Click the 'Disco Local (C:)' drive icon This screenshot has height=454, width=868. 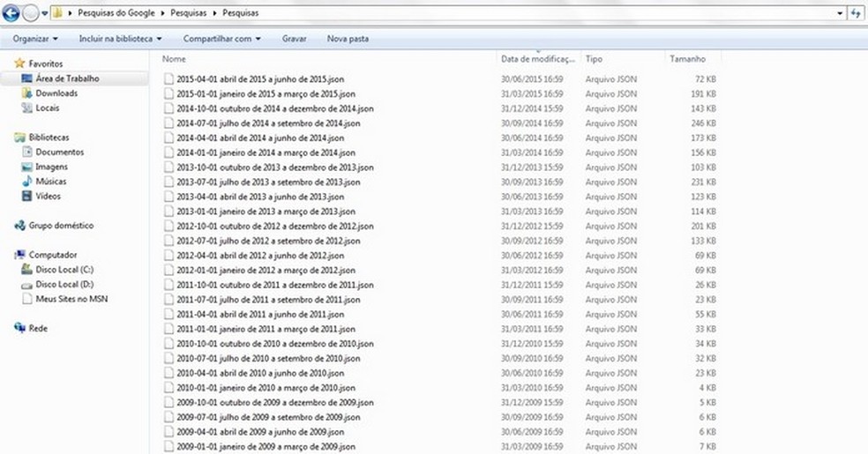(26, 269)
